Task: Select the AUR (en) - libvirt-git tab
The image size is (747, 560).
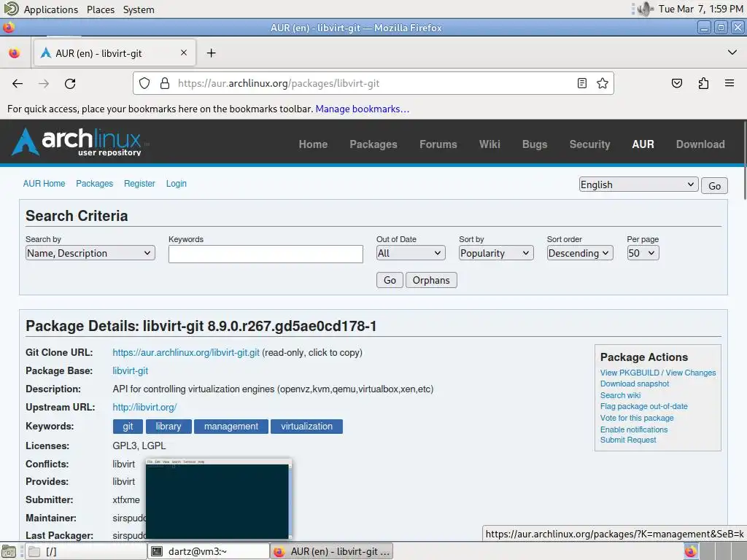Action: pos(115,52)
